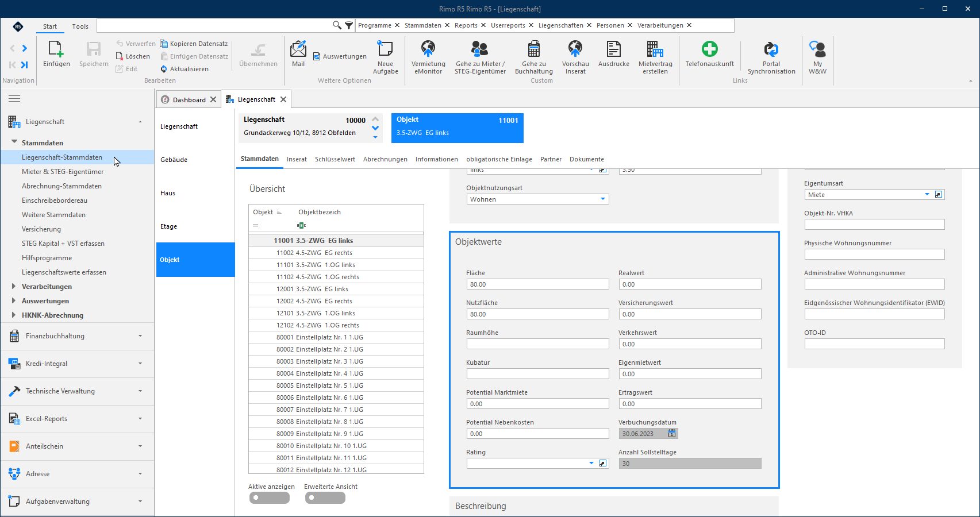980x517 pixels.
Task: Switch to the Inserat tab
Action: [x=297, y=159]
